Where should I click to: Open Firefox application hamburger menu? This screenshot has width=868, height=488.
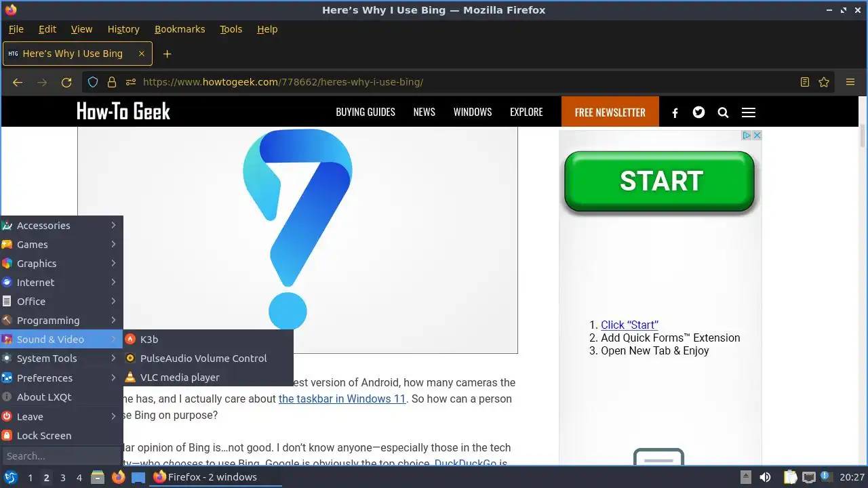(850, 82)
